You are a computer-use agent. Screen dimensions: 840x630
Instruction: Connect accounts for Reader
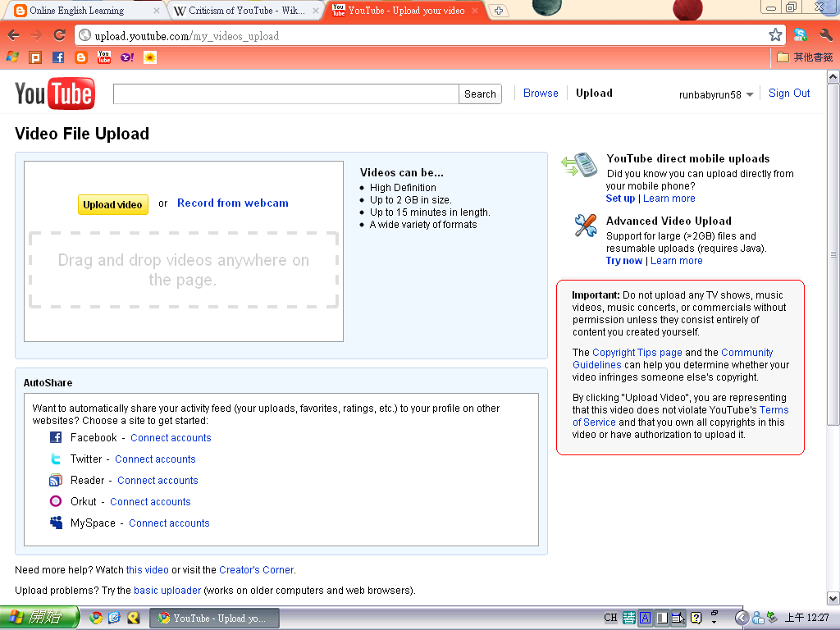(158, 481)
